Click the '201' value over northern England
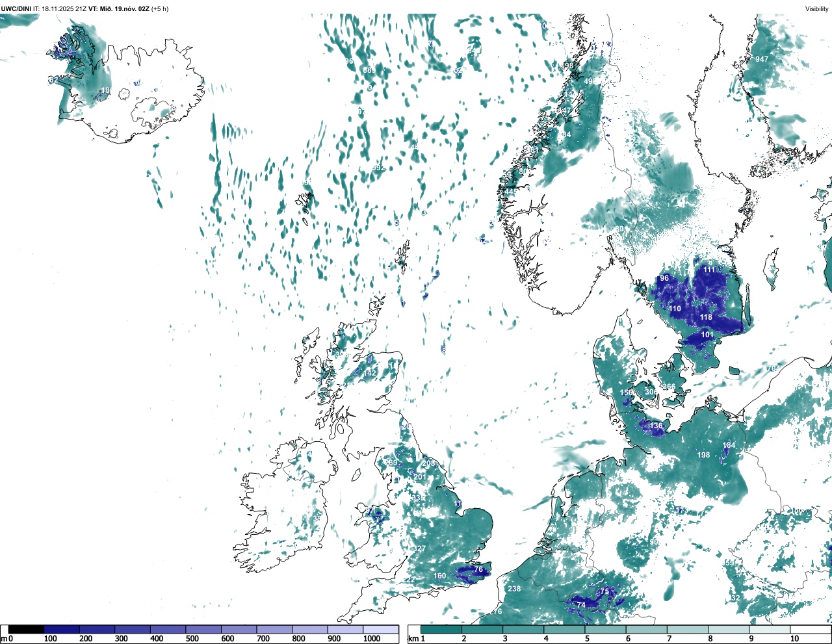832x644 pixels. point(421,477)
